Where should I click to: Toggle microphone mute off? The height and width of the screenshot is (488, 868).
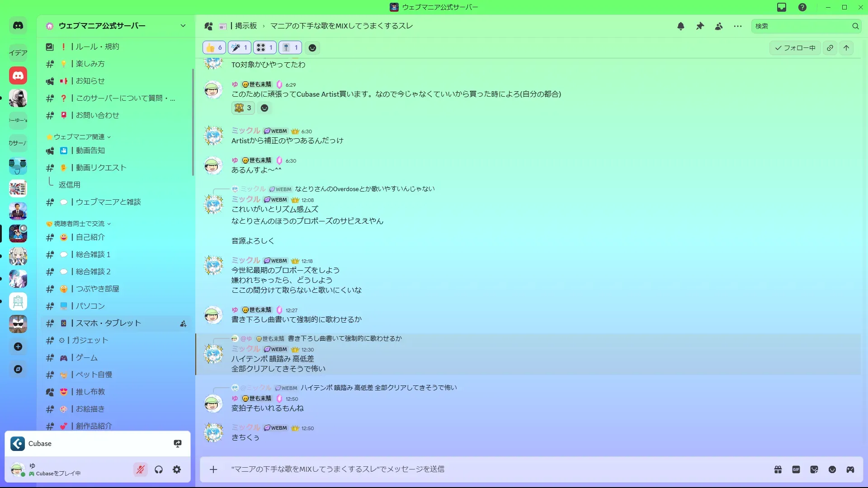click(141, 469)
